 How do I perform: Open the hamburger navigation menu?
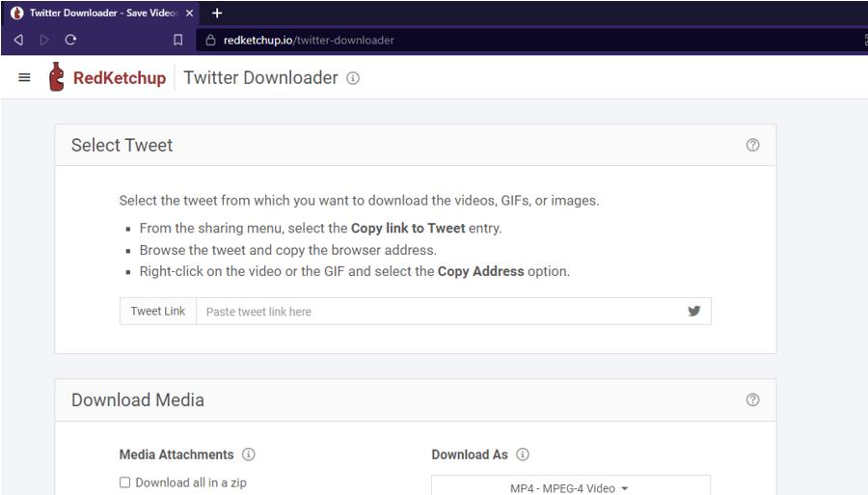24,77
